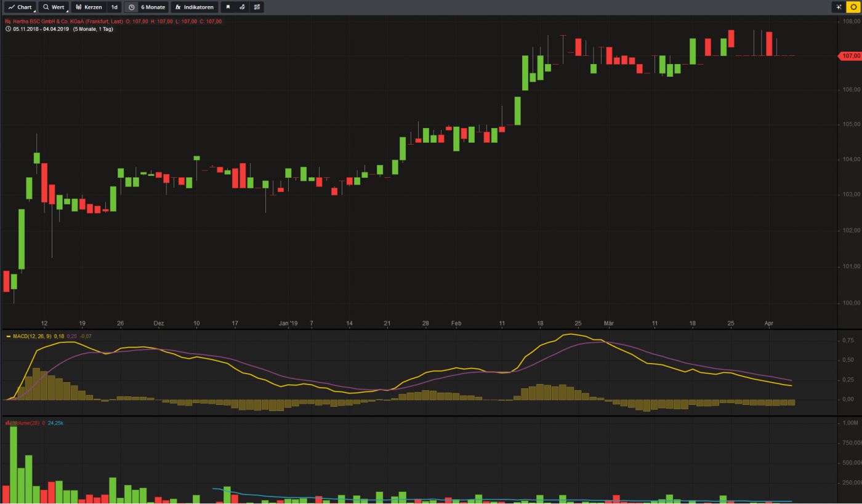
Task: Change the 1d interval setting
Action: pos(114,7)
